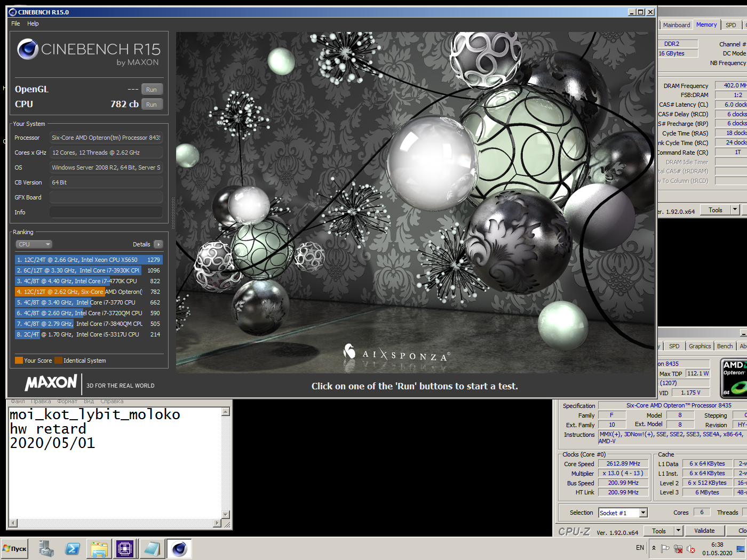
Task: Click Notepad vertical scrollbar up arrow
Action: 226,412
